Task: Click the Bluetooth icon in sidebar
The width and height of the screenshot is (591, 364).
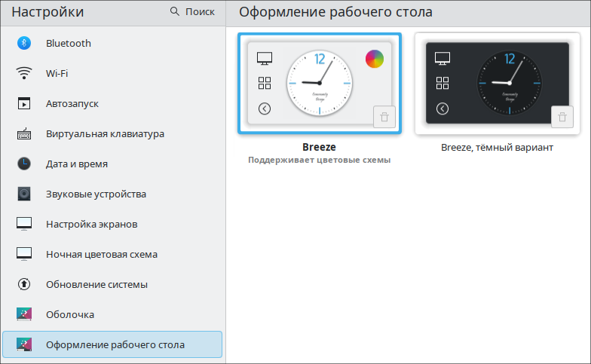Action: (x=24, y=43)
